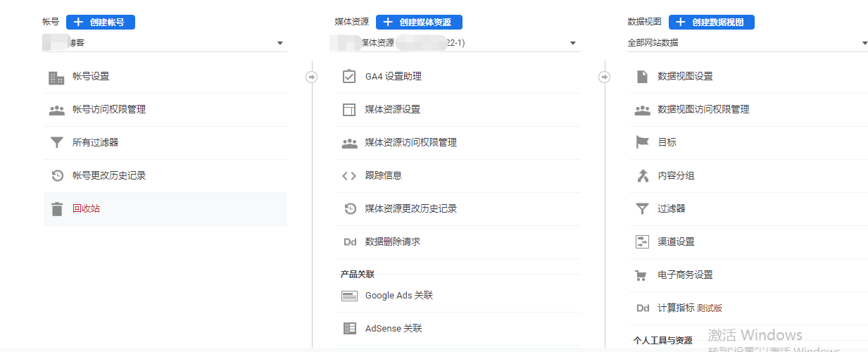Open the 全部网站数据 view dropdown
Viewport: 868px width, 352px height.
[x=748, y=43]
